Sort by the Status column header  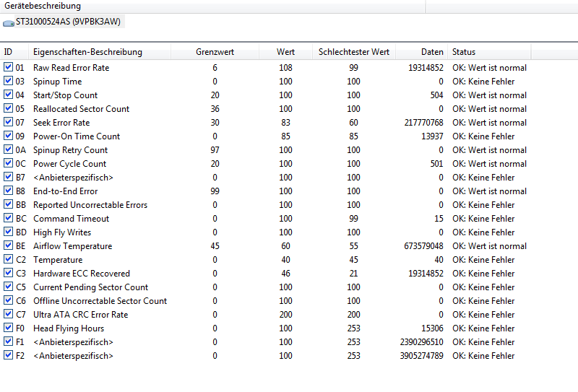click(x=490, y=52)
